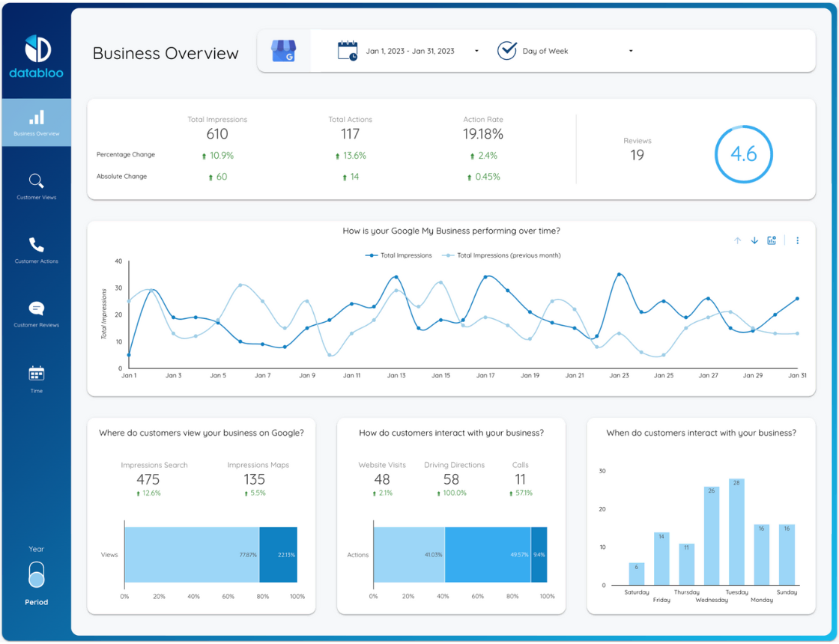839x644 pixels.
Task: Expand the Day of Week dropdown
Action: click(631, 50)
